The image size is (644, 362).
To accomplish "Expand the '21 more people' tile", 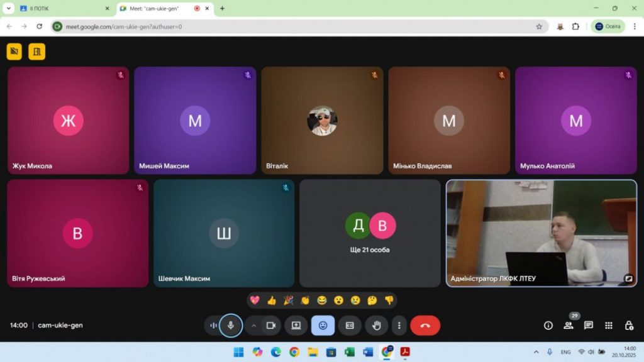I will tap(370, 233).
